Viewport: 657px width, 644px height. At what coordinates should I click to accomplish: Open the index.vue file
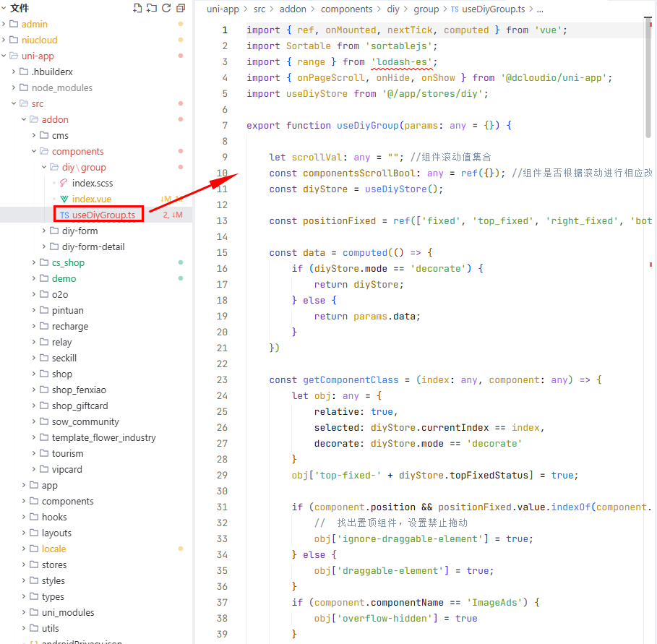pyautogui.click(x=92, y=199)
